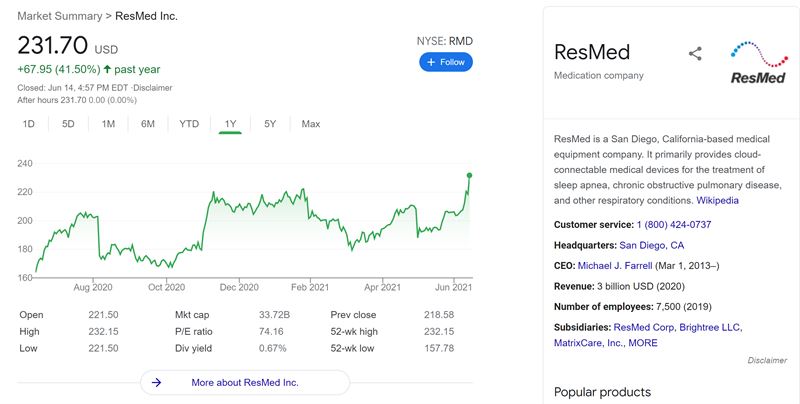Viewport: 800px width, 404px height.
Task: Click the green endpoint dot on chart
Action: tap(469, 175)
